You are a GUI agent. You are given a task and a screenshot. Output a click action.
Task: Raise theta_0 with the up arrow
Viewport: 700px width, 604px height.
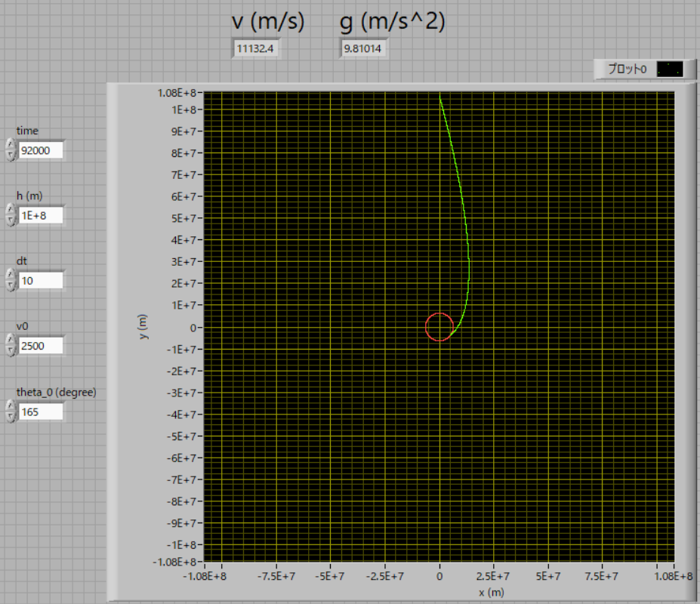tap(10, 407)
